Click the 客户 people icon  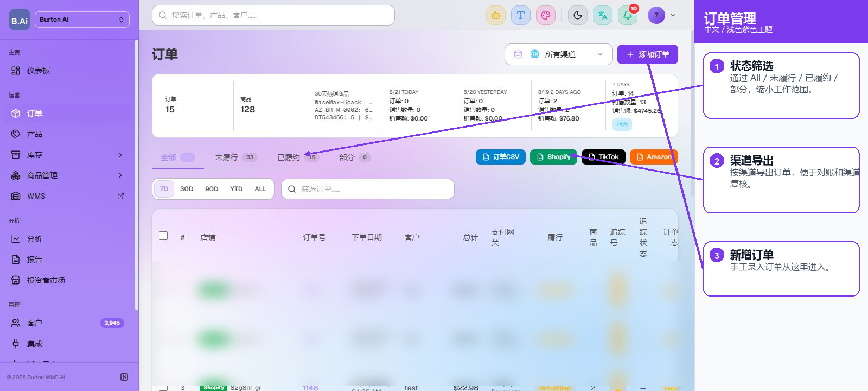pyautogui.click(x=16, y=323)
